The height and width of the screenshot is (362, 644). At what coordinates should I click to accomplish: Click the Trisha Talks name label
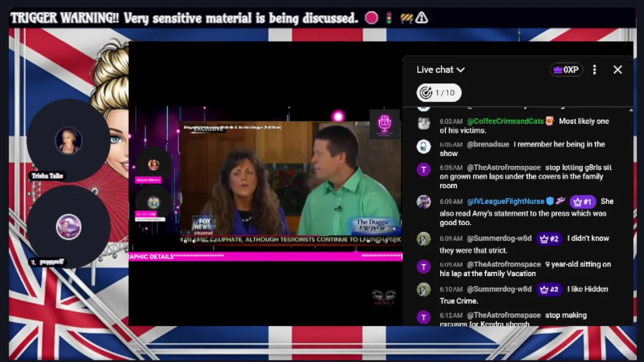[x=47, y=176]
